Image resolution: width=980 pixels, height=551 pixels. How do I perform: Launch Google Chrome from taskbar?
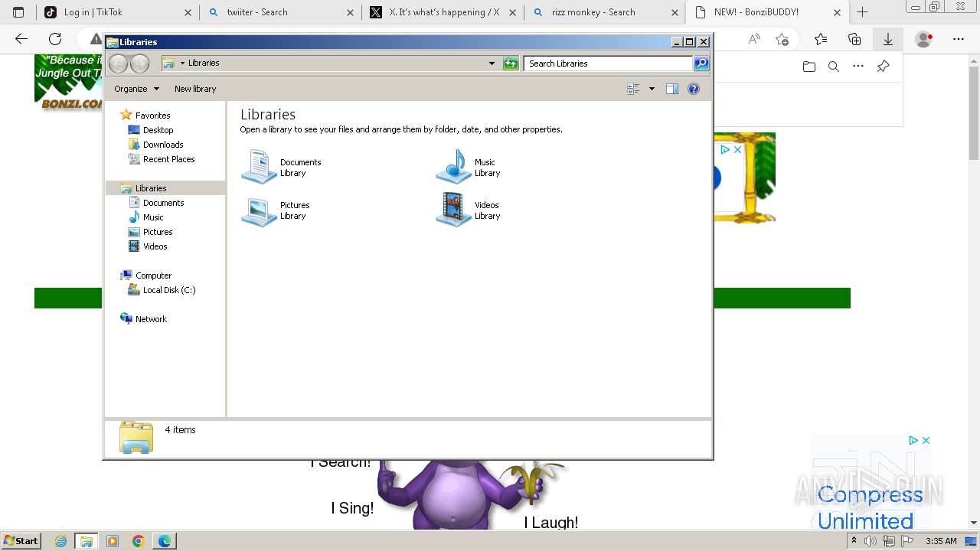point(139,541)
